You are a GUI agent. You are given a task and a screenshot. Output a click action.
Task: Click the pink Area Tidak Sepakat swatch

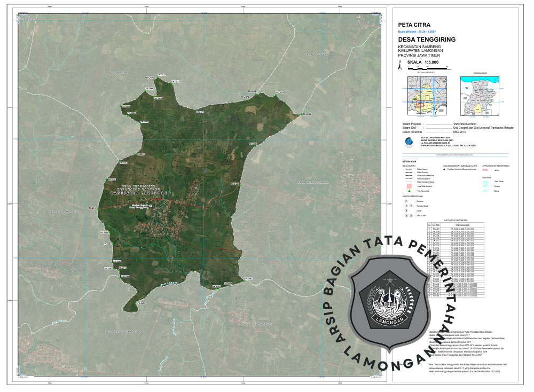click(x=409, y=186)
